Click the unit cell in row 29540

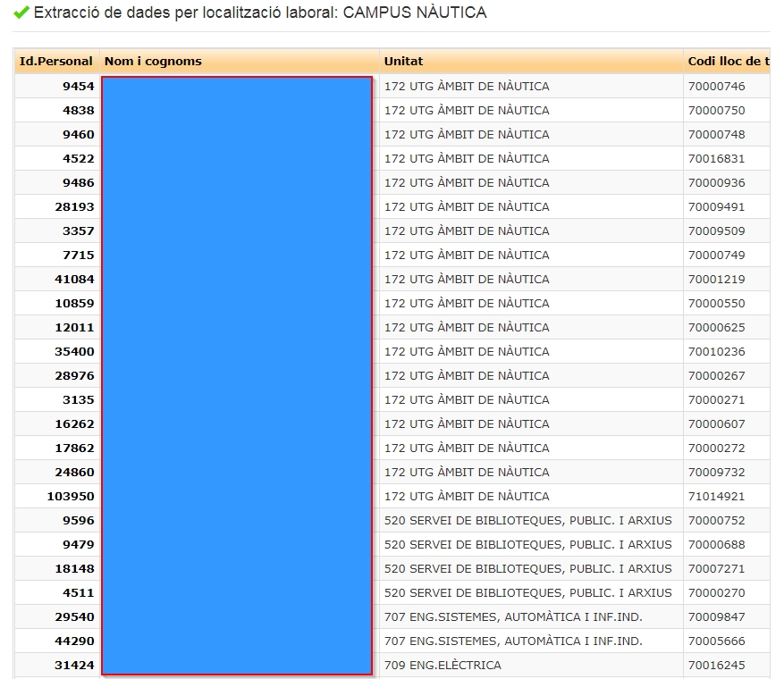pyautogui.click(x=513, y=617)
